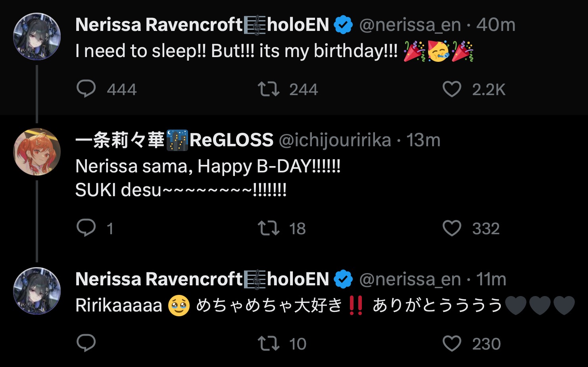The image size is (588, 367).
Task: Open the "I need to sleep!!" tweet text
Action: 236,51
